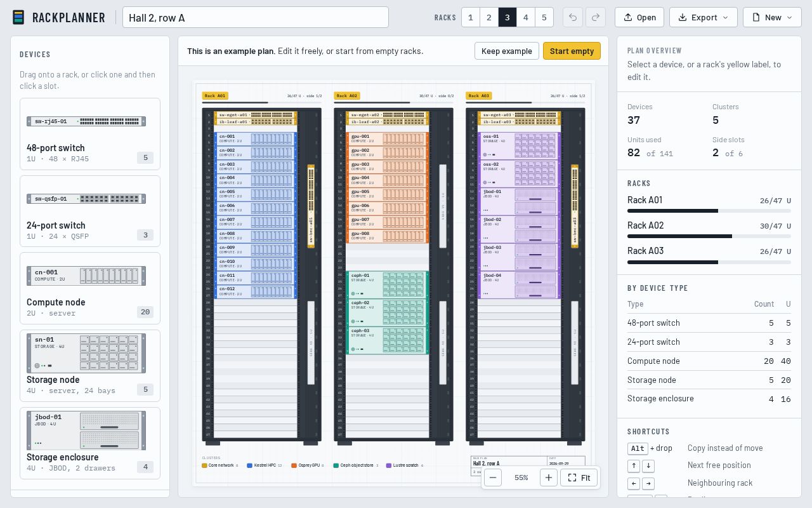Image resolution: width=812 pixels, height=508 pixels.
Task: Select sw-mgmt-a02 switch in Rack A02
Action: point(388,115)
